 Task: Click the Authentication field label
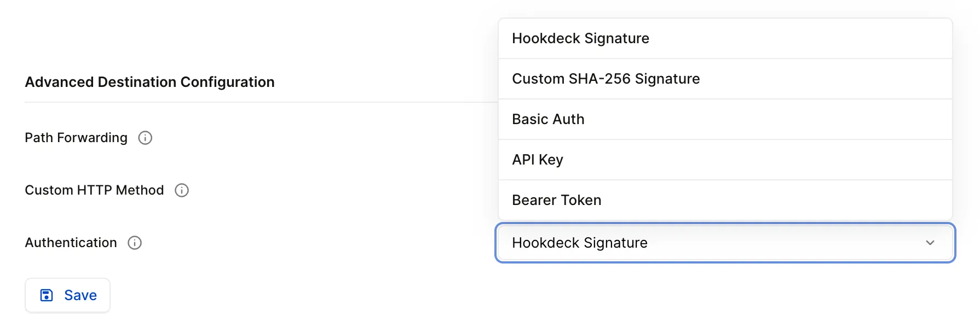point(70,243)
